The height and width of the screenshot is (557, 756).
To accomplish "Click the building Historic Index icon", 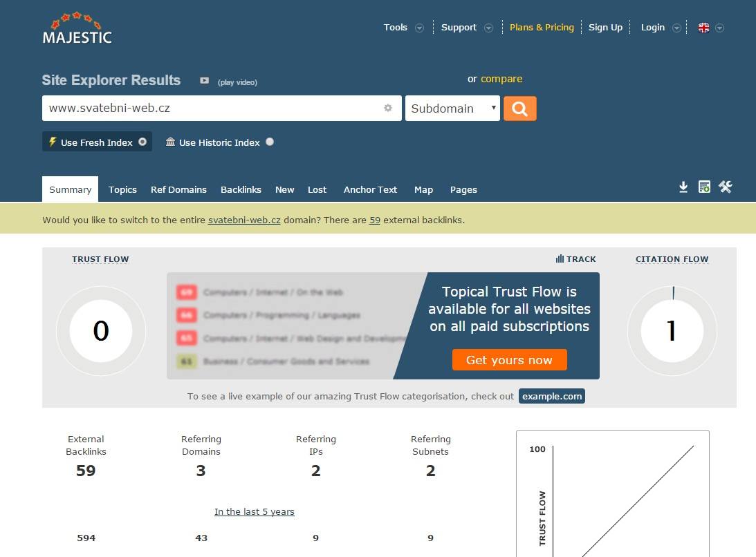I will pos(170,142).
